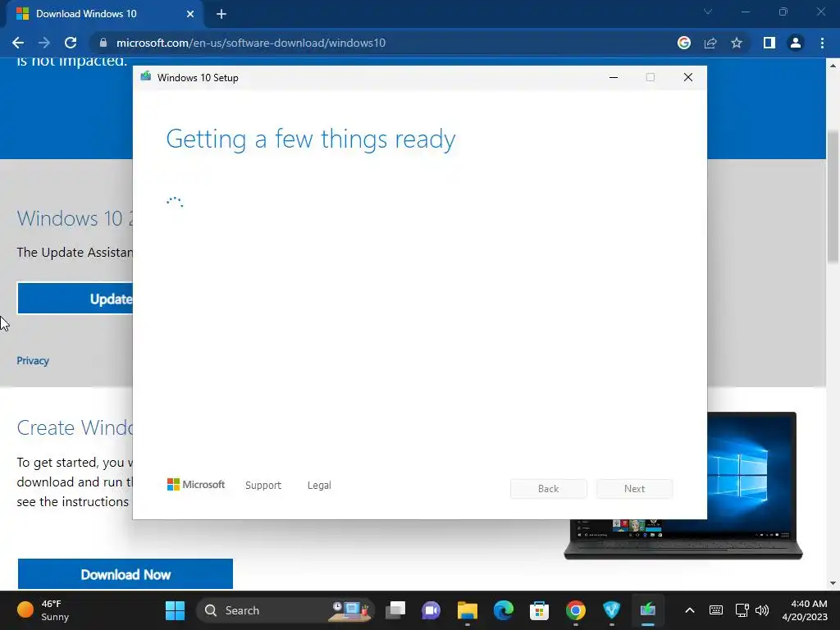840x630 pixels.
Task: Select Windows 10 Setup in the taskbar
Action: [648, 610]
